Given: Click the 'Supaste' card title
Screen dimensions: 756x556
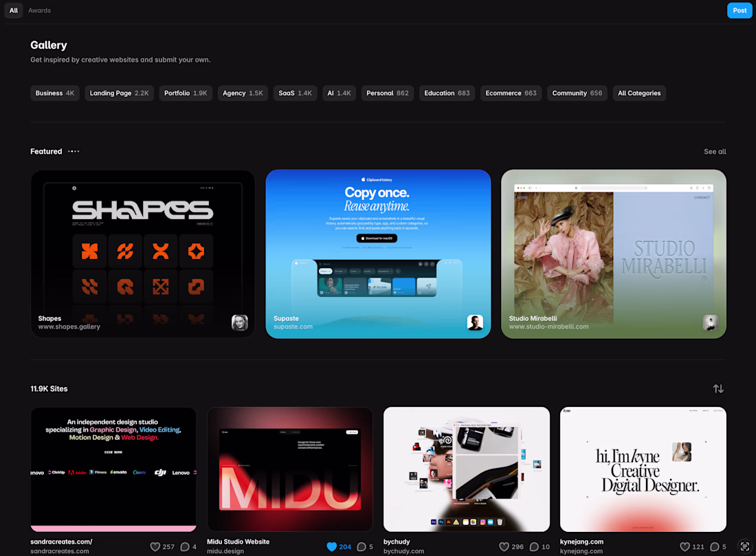Looking at the screenshot, I should point(286,318).
